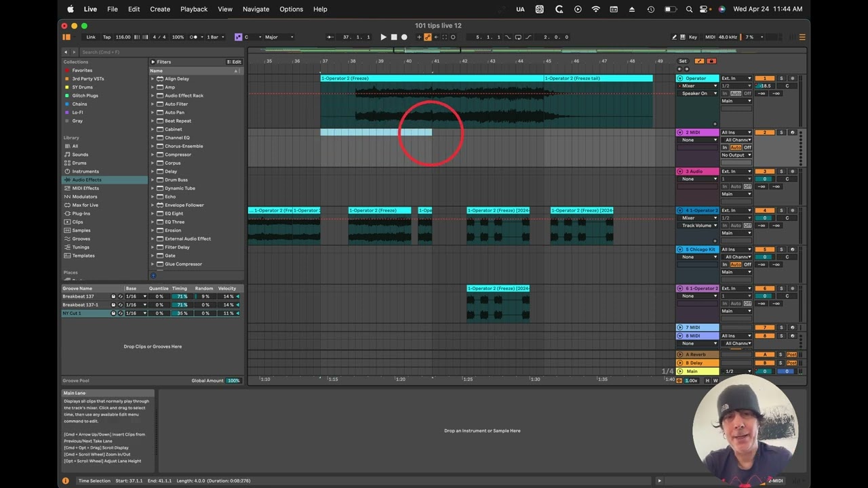Toggle the computer MIDI keyboard icon
The image size is (868, 488).
click(x=683, y=37)
